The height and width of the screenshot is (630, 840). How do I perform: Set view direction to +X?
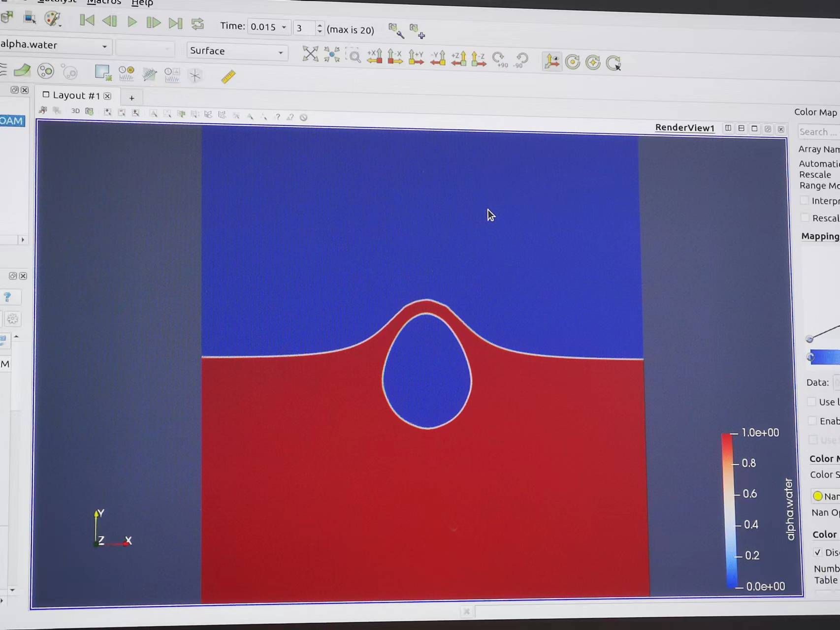pyautogui.click(x=375, y=57)
